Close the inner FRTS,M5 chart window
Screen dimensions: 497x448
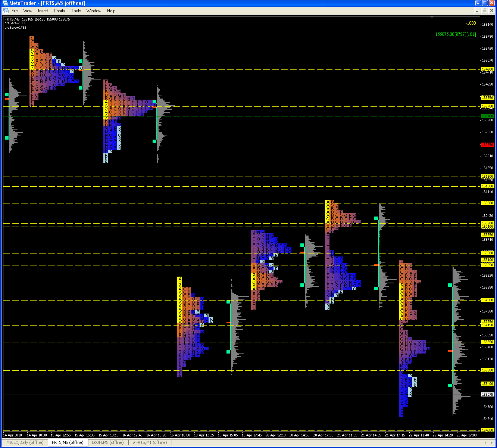click(491, 11)
